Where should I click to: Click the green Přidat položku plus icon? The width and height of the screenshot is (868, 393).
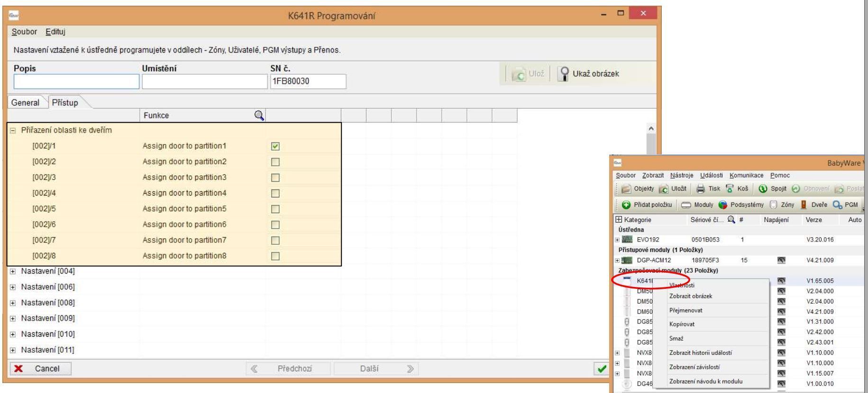[626, 205]
